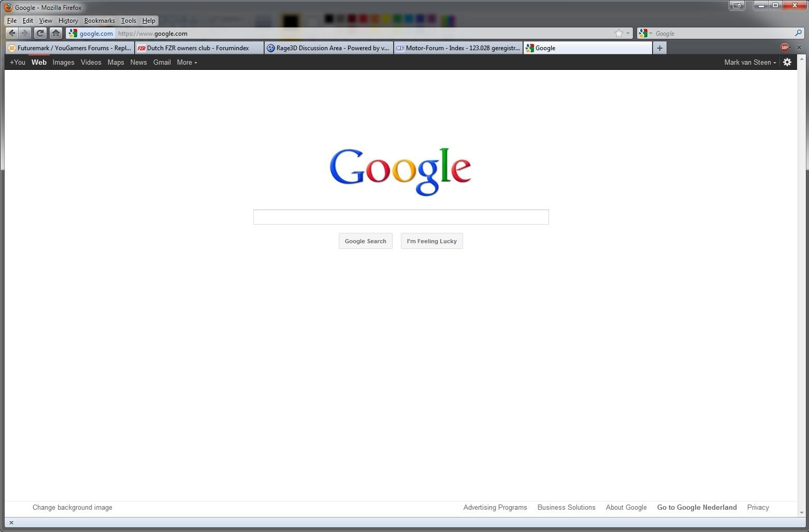Open News in Google bar

click(138, 62)
